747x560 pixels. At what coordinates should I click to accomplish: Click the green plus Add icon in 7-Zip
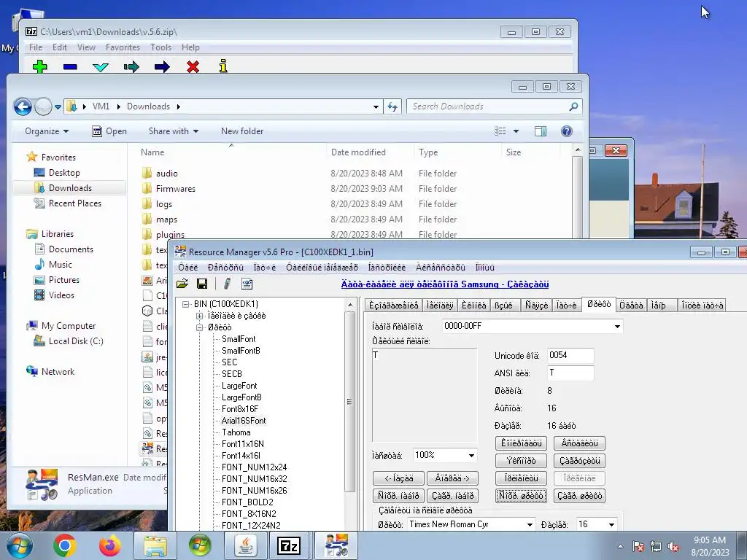(x=39, y=66)
